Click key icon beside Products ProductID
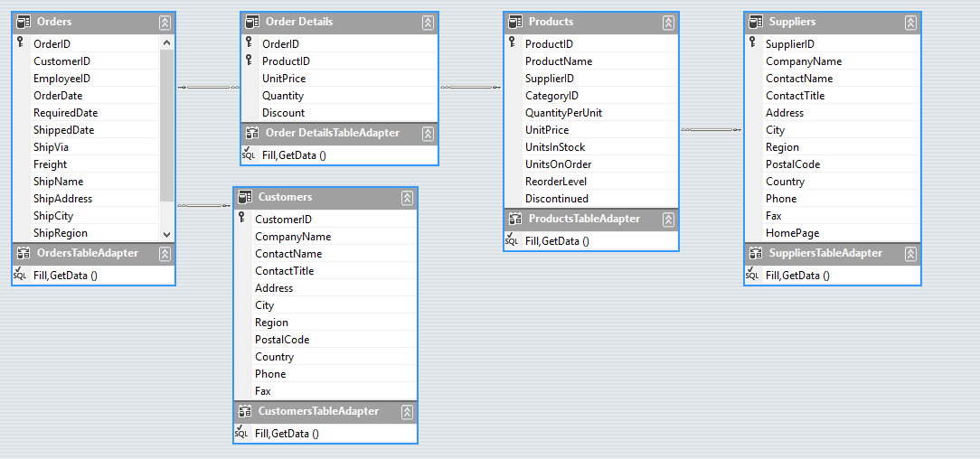Image resolution: width=980 pixels, height=459 pixels. (x=512, y=42)
